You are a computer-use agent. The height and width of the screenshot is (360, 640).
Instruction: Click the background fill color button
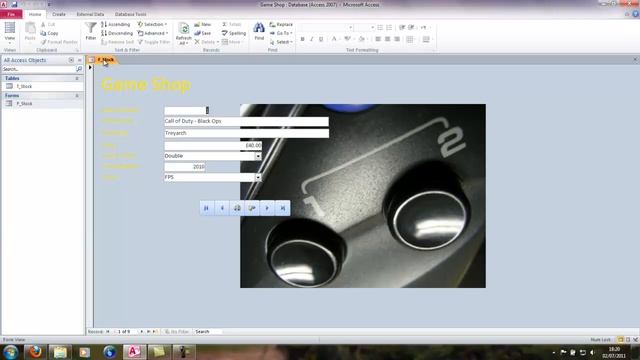pos(362,39)
